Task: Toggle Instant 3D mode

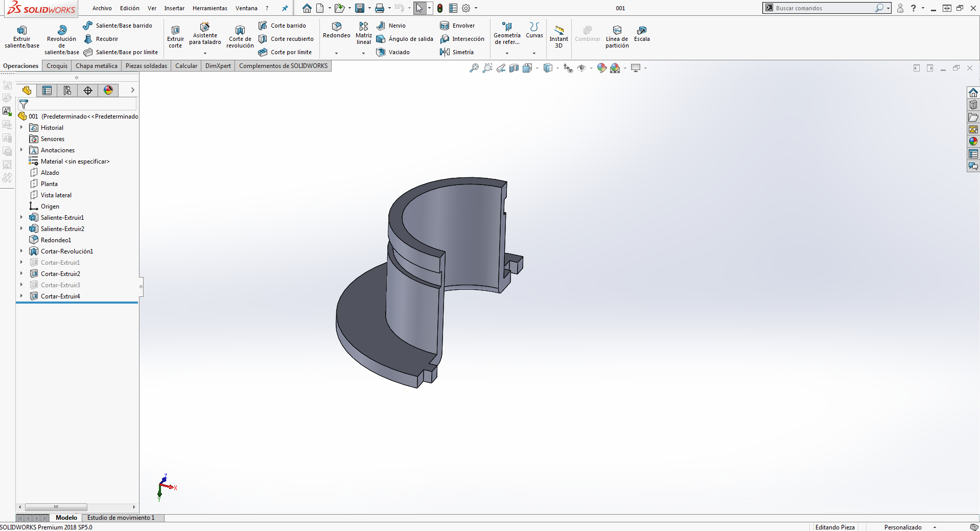Action: (558, 36)
